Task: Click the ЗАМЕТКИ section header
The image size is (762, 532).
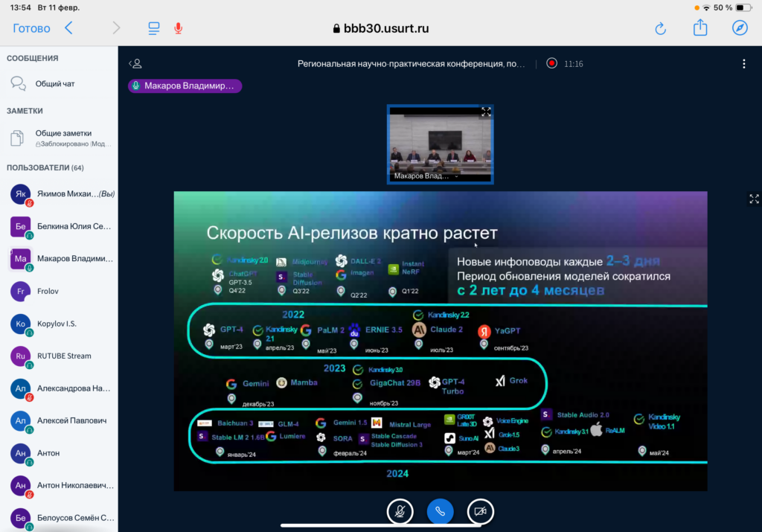Action: (25, 111)
